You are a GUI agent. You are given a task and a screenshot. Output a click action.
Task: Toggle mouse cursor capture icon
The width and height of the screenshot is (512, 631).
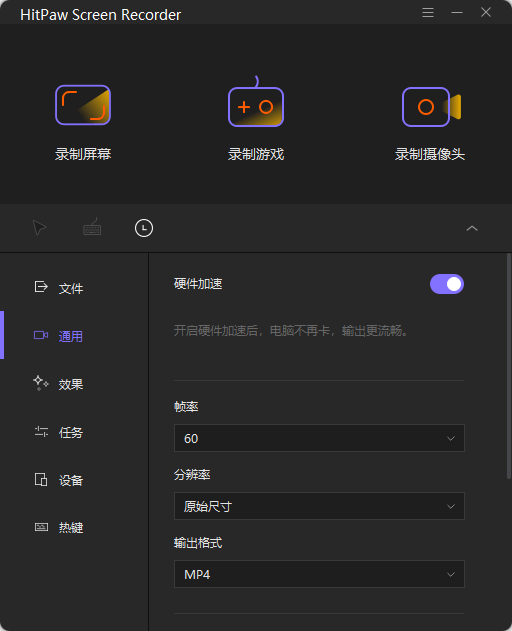39,228
